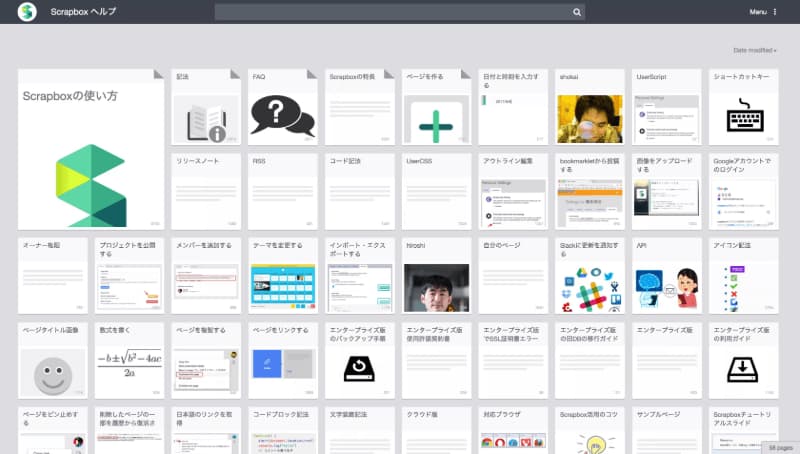
Task: Open the shokai profile photo card
Action: point(590,107)
